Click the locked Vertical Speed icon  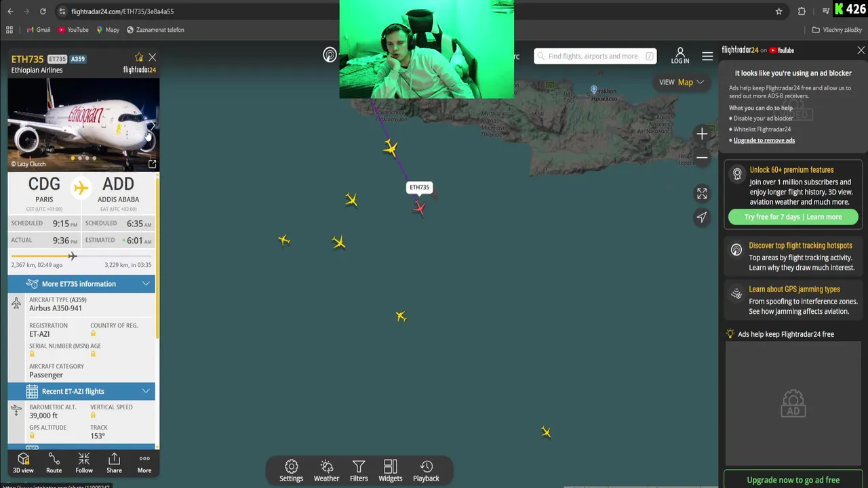[93, 415]
